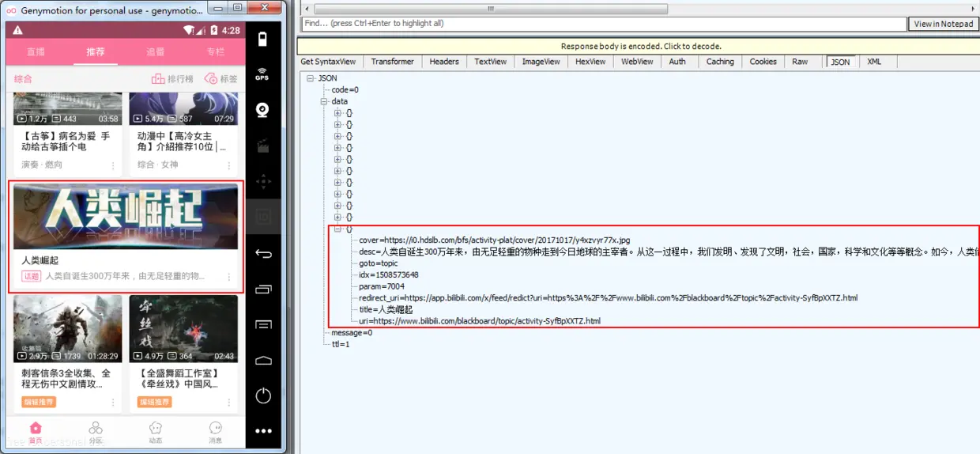
Task: Open the Genymotion webcam widget
Action: pyautogui.click(x=262, y=110)
